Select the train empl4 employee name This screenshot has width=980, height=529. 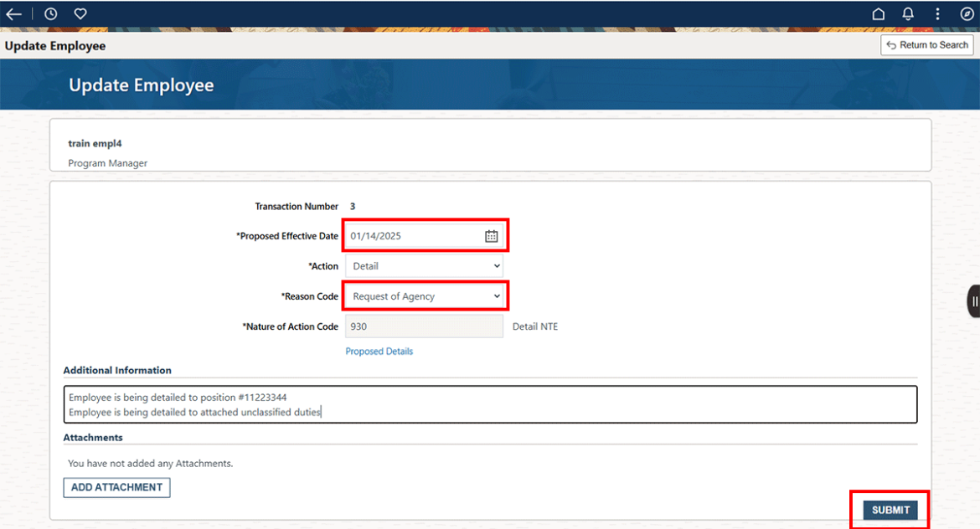[x=95, y=143]
